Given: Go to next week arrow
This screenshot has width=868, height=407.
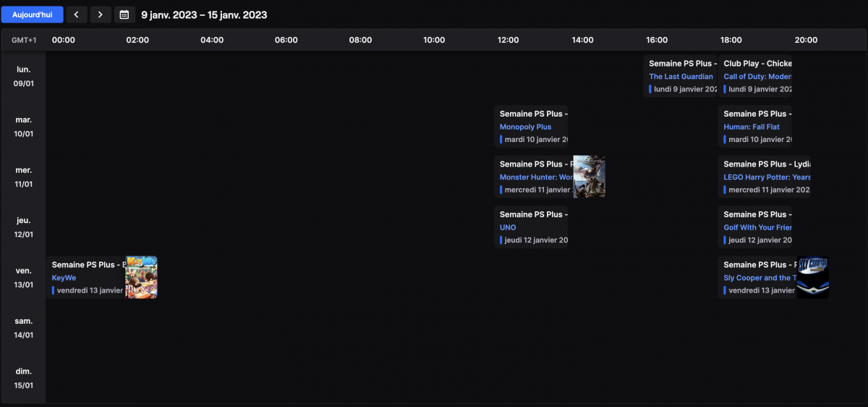Looking at the screenshot, I should click(x=101, y=14).
